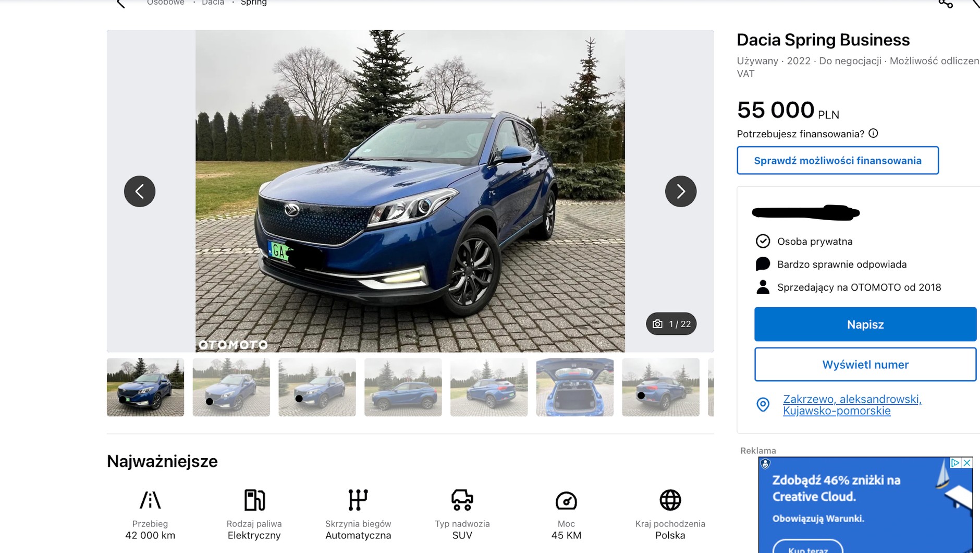The height and width of the screenshot is (553, 980).
Task: Check financing options button
Action: pyautogui.click(x=838, y=161)
